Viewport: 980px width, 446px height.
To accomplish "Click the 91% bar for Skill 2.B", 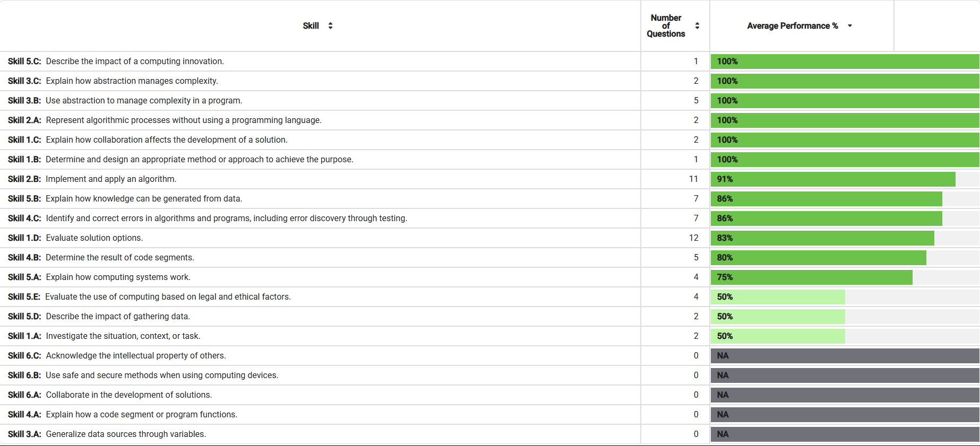I will (x=833, y=179).
